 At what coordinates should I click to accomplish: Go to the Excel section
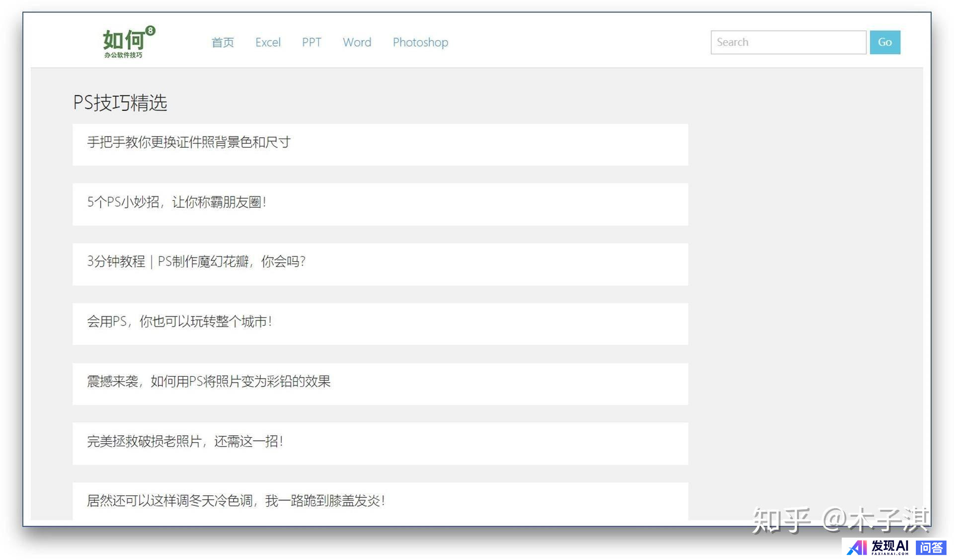tap(268, 42)
